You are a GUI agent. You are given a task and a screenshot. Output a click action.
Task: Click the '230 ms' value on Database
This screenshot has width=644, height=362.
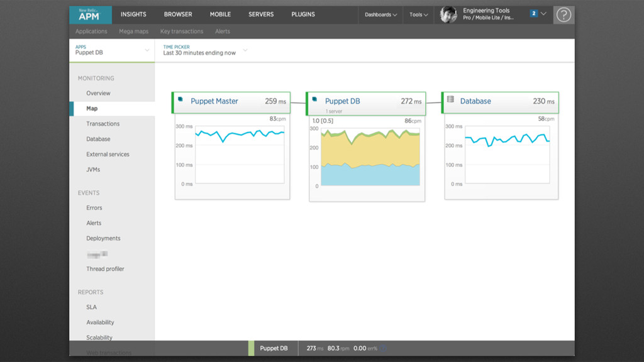pos(543,101)
